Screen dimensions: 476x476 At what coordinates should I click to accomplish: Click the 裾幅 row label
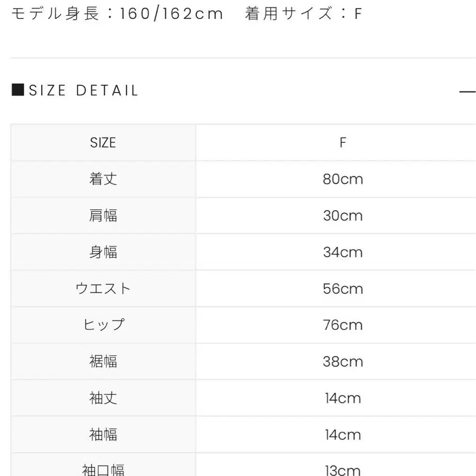[103, 362]
